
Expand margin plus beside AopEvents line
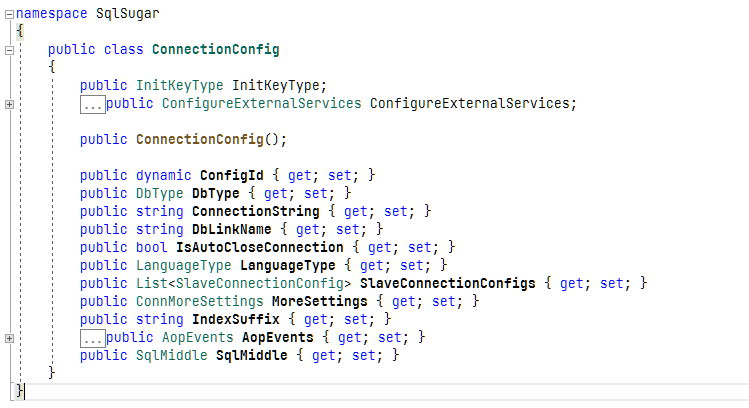coord(8,339)
